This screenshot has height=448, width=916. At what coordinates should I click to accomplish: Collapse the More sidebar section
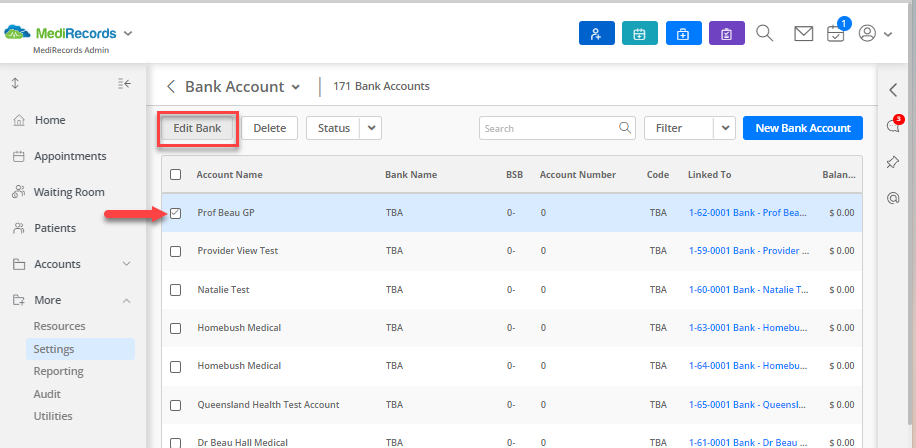pos(126,300)
